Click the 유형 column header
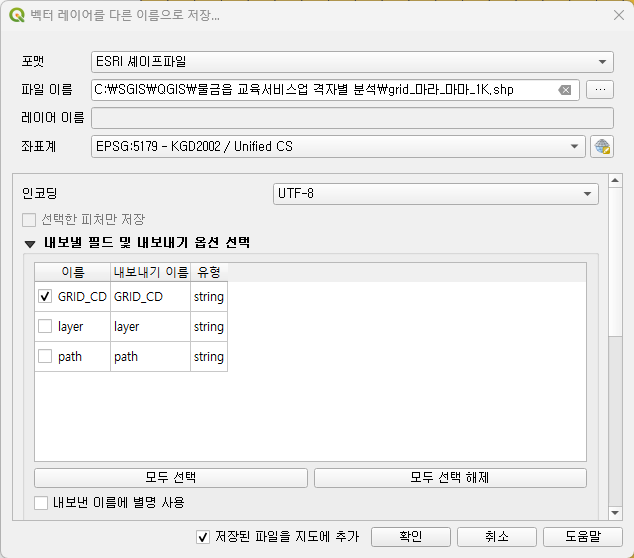Image resolution: width=634 pixels, height=558 pixels. pos(209,272)
